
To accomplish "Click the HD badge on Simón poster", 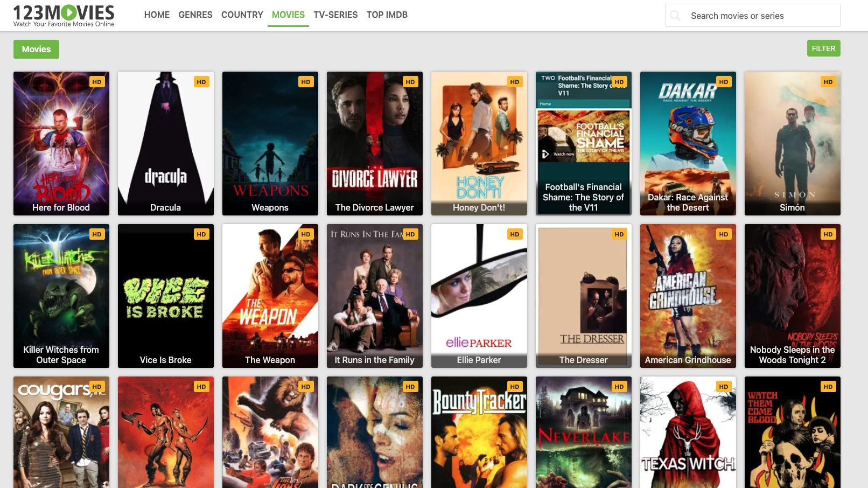I will pyautogui.click(x=828, y=82).
